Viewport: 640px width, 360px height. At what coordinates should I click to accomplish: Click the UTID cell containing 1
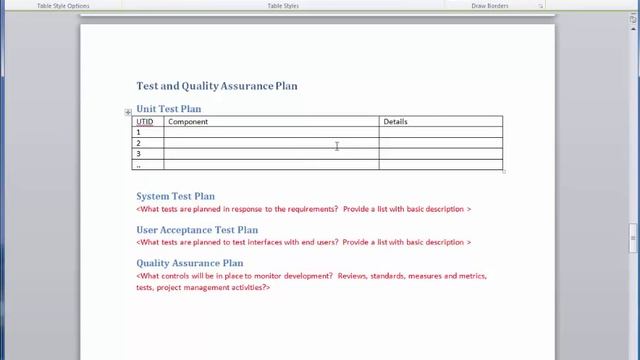tap(148, 132)
